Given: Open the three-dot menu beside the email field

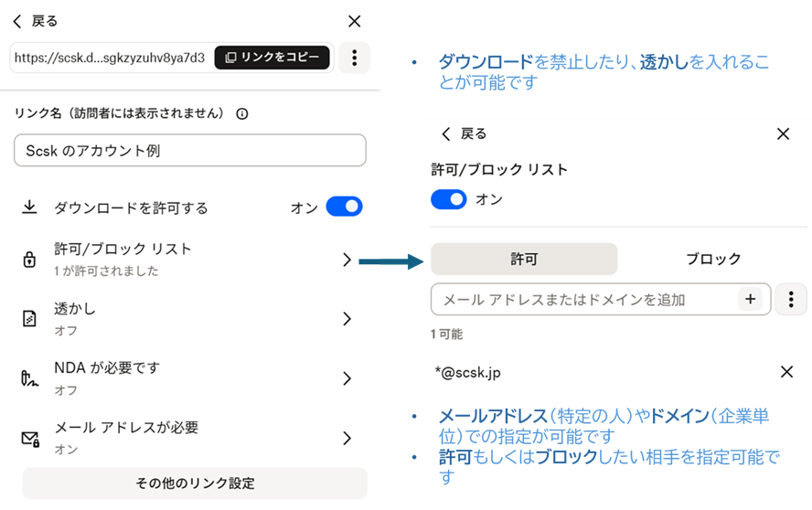Looking at the screenshot, I should pos(791,299).
